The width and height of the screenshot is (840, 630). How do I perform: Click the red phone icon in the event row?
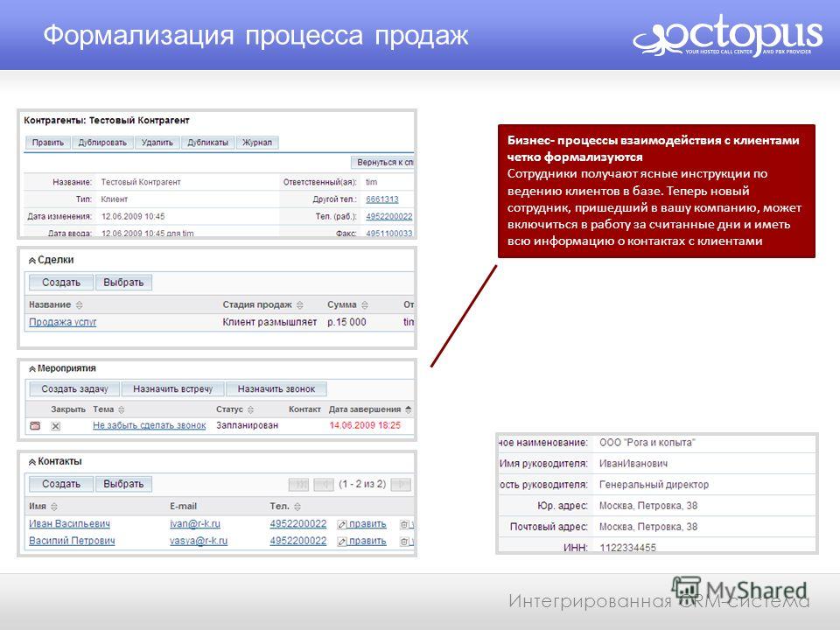[x=35, y=425]
